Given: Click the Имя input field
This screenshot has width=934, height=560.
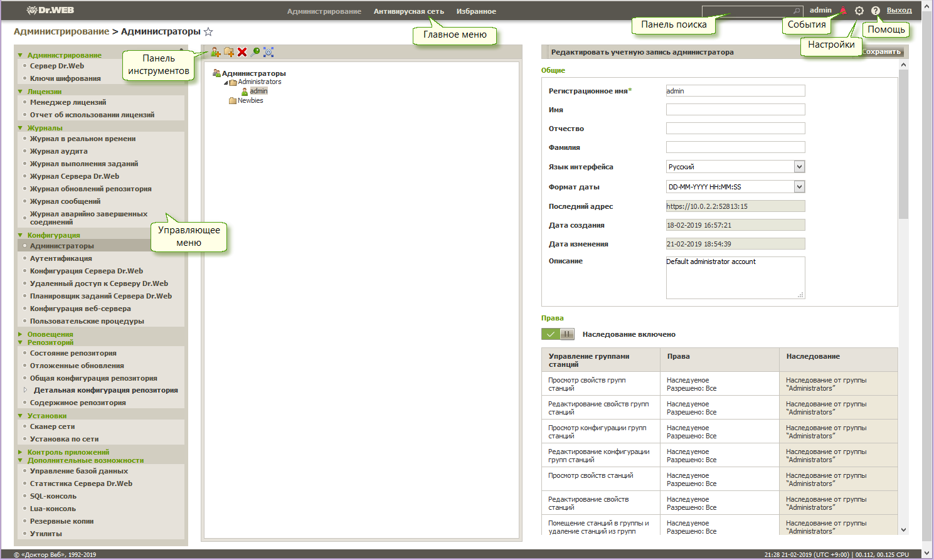Looking at the screenshot, I should (x=735, y=110).
